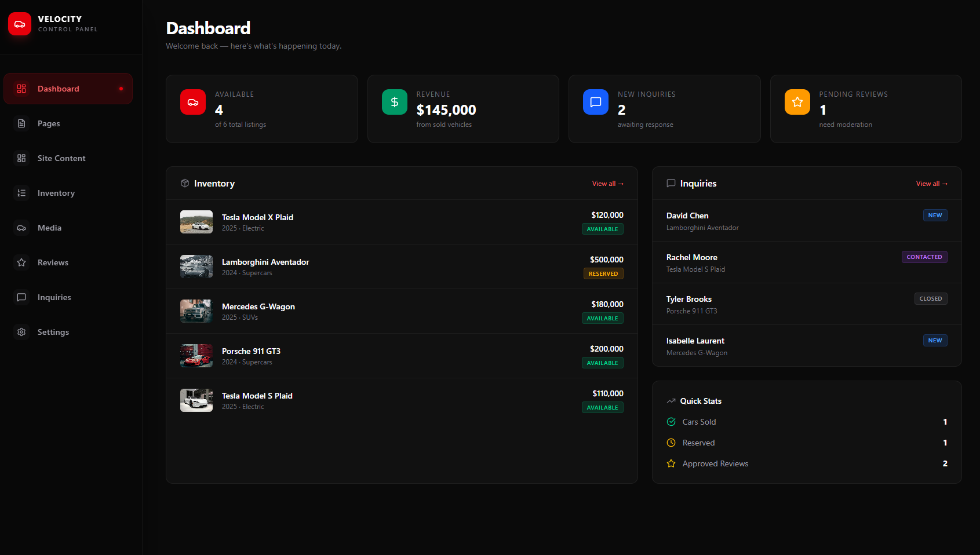Viewport: 980px width, 555px height.
Task: Open Inventory from the sidebar
Action: 56,193
